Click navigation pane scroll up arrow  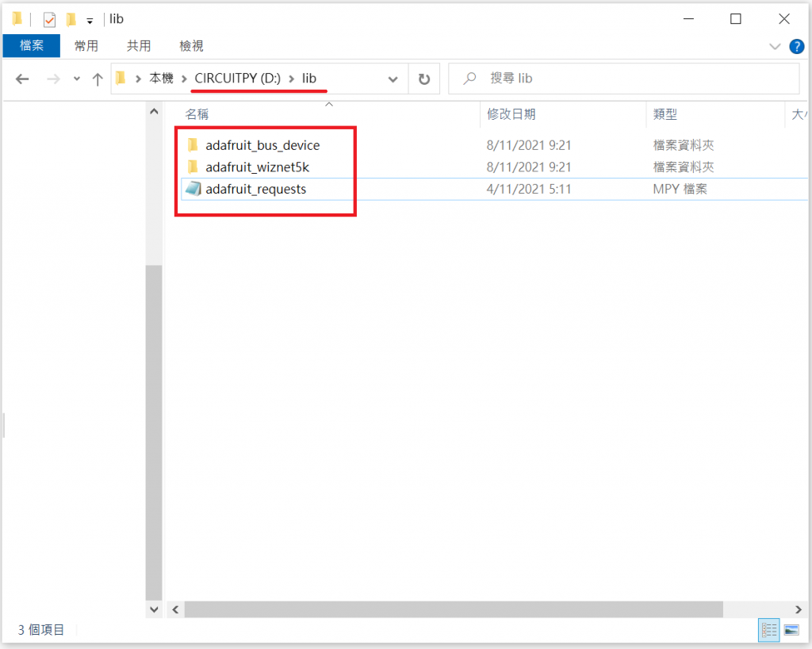[154, 111]
